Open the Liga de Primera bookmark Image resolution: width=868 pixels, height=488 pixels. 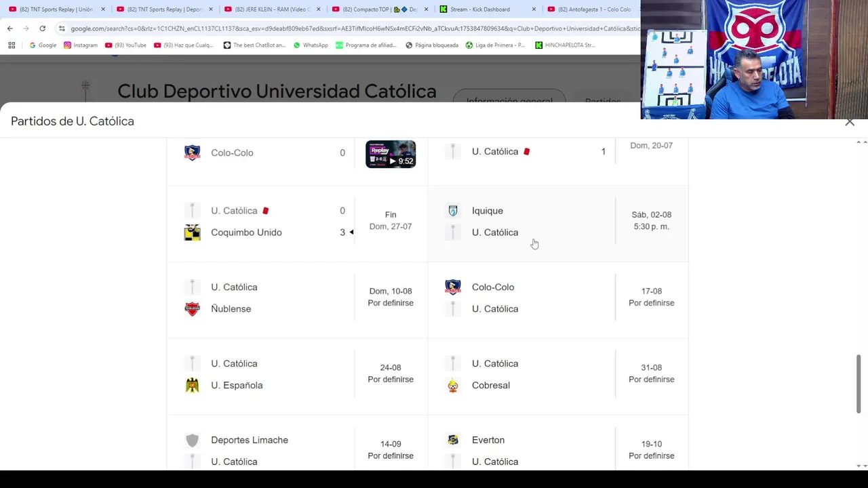click(495, 45)
